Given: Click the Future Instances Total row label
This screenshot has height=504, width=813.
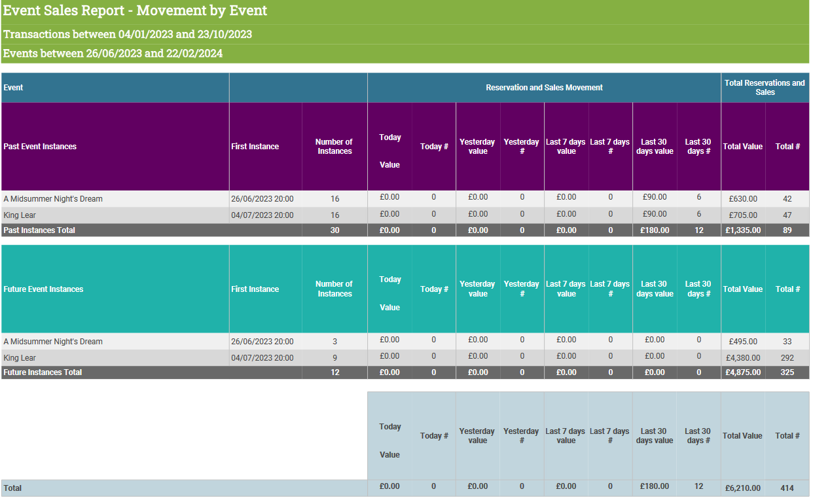Looking at the screenshot, I should [43, 372].
